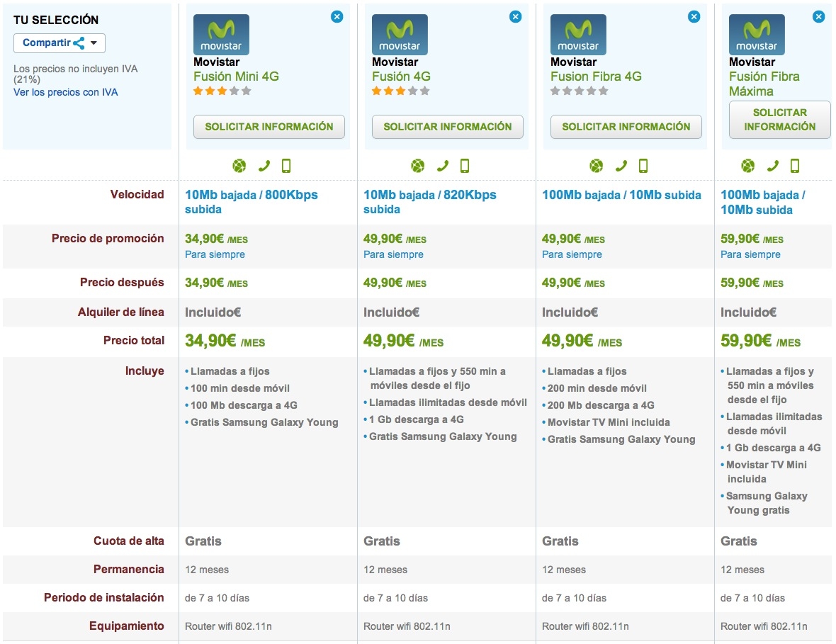Click the '10Mb bajada / 820Kbps subida' speed
Viewport: 836px width, 644px height.
[x=430, y=202]
